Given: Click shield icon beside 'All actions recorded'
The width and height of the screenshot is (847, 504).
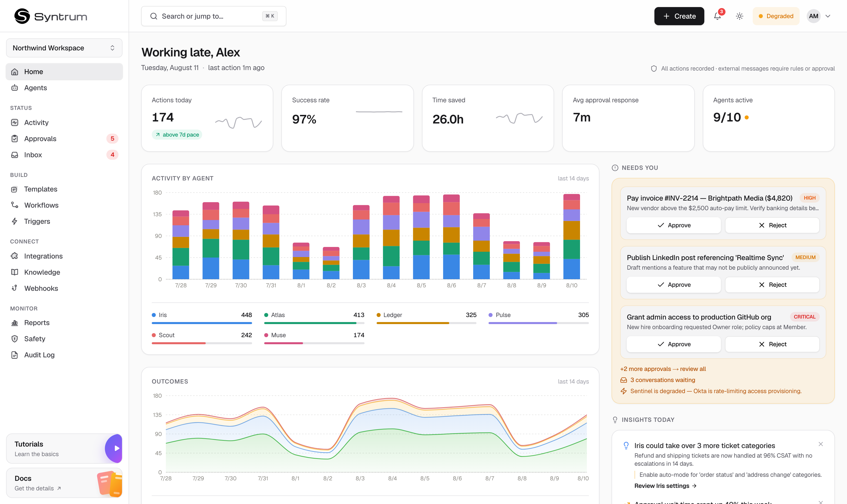Looking at the screenshot, I should pyautogui.click(x=654, y=69).
